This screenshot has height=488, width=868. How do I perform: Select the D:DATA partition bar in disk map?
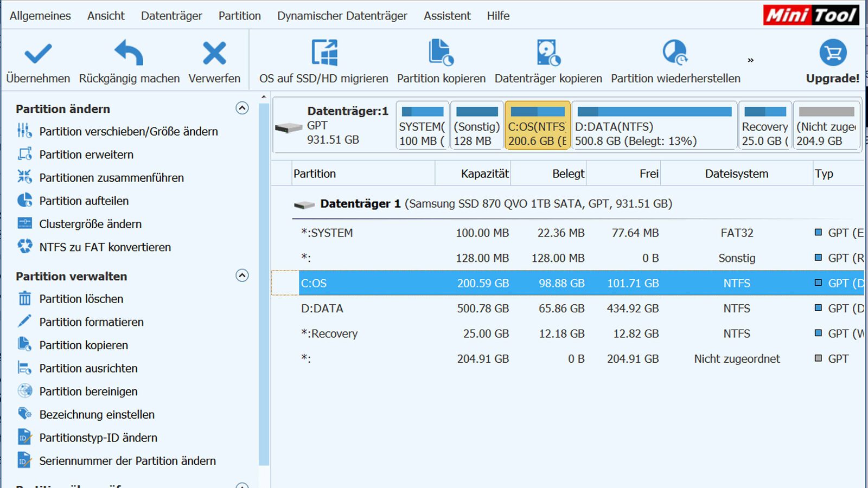pyautogui.click(x=654, y=126)
